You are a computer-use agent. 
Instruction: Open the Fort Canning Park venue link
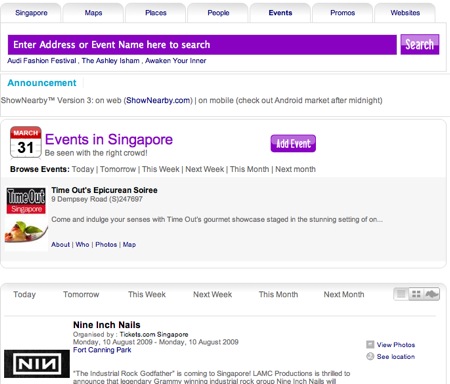point(102,350)
